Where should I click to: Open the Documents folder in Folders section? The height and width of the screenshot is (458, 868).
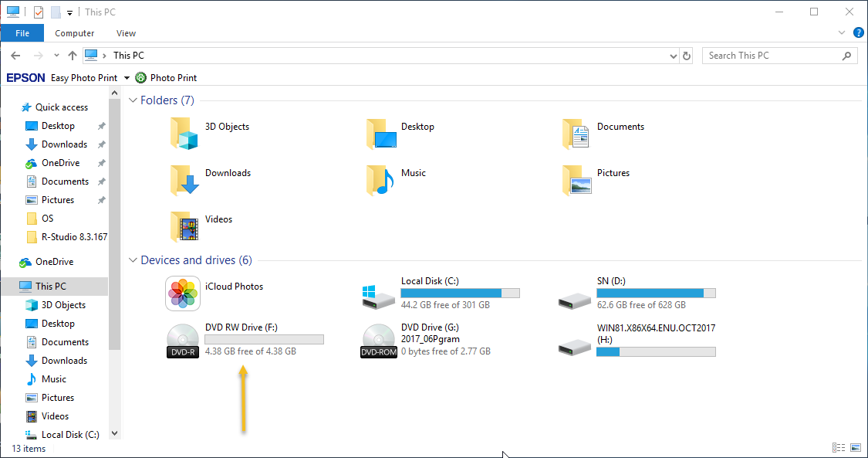576,134
